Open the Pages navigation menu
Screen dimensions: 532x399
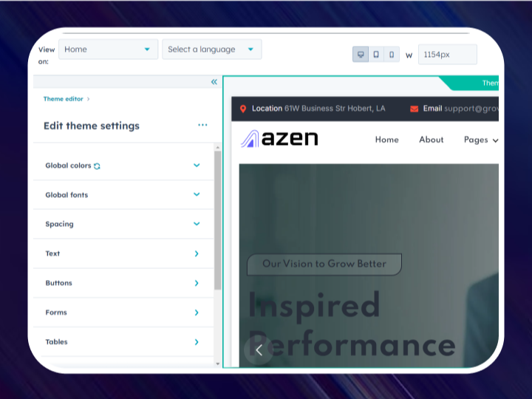[x=481, y=140]
